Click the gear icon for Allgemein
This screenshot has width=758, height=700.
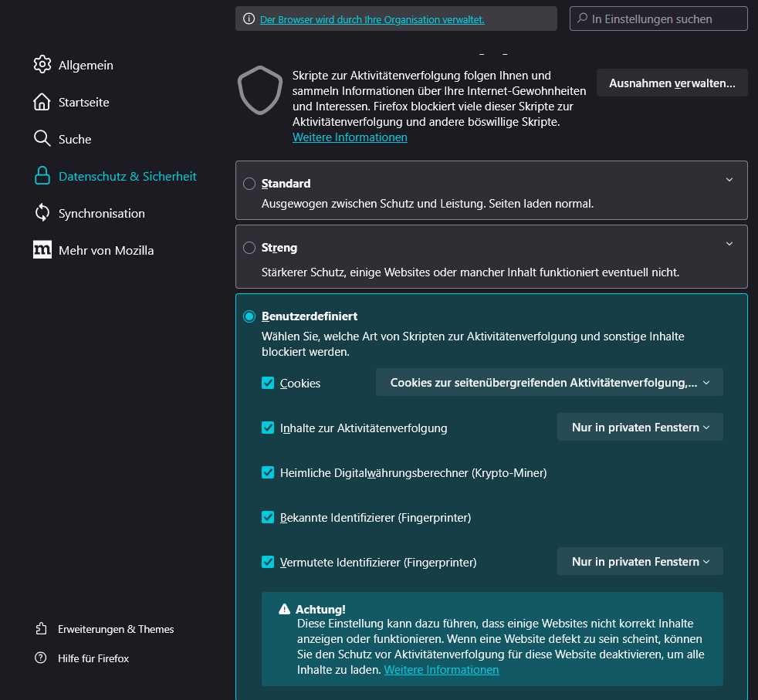pos(42,65)
